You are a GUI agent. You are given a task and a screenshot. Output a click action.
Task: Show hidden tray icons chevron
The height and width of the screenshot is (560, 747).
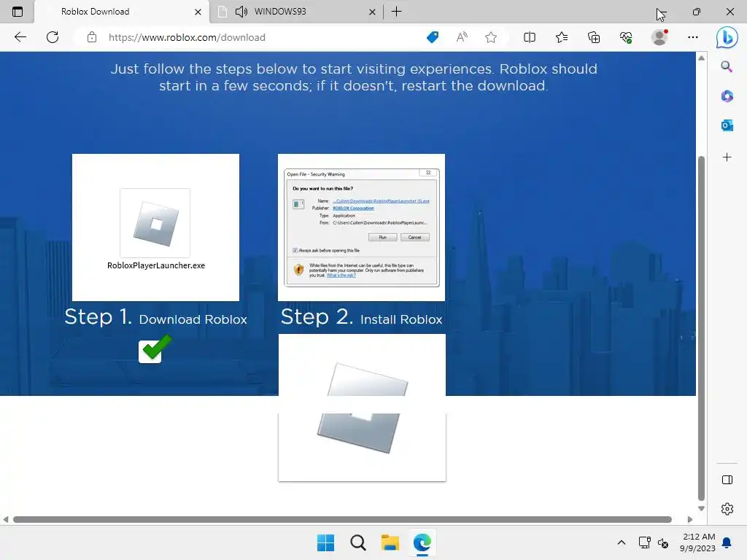622,542
